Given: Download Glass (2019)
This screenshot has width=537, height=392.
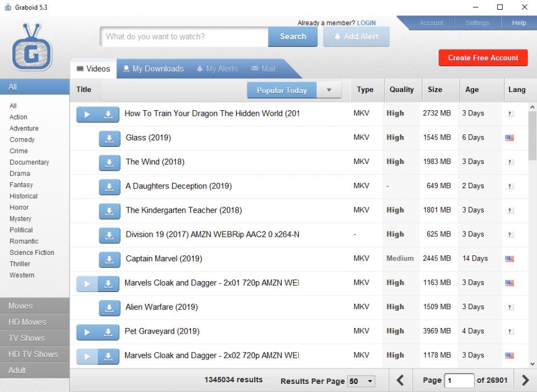Looking at the screenshot, I should 110,138.
